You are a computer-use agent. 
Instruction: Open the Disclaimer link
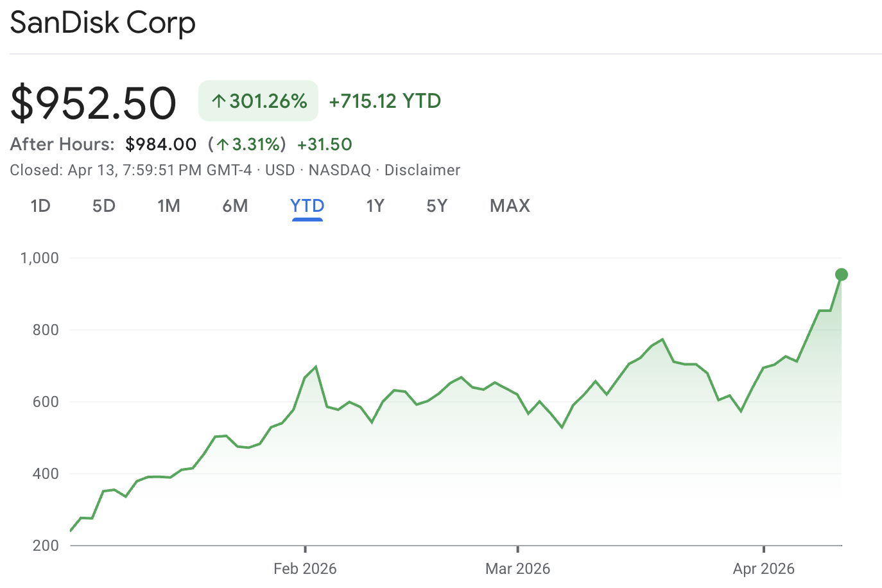click(422, 170)
